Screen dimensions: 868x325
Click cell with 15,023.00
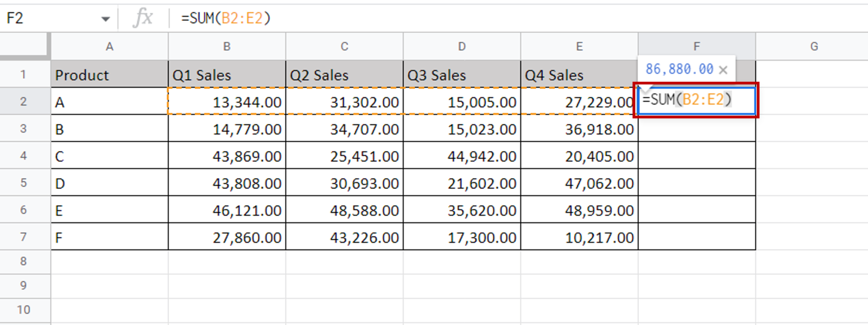tap(462, 129)
